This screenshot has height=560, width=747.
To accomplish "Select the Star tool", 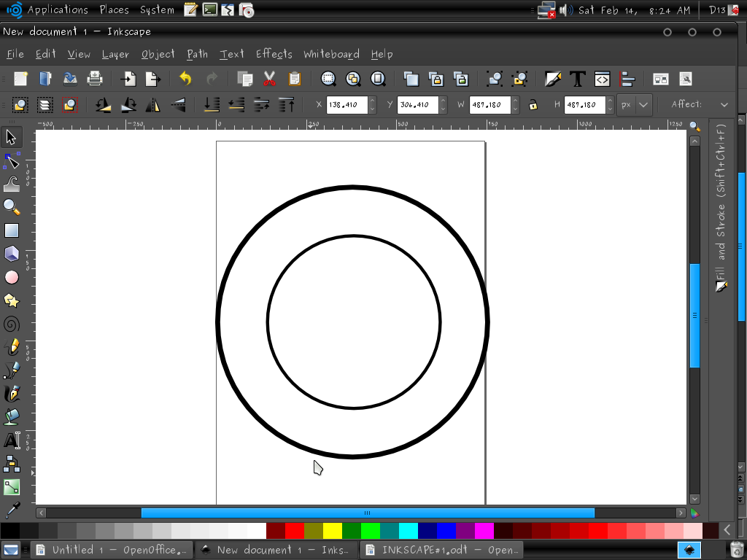I will (x=12, y=300).
